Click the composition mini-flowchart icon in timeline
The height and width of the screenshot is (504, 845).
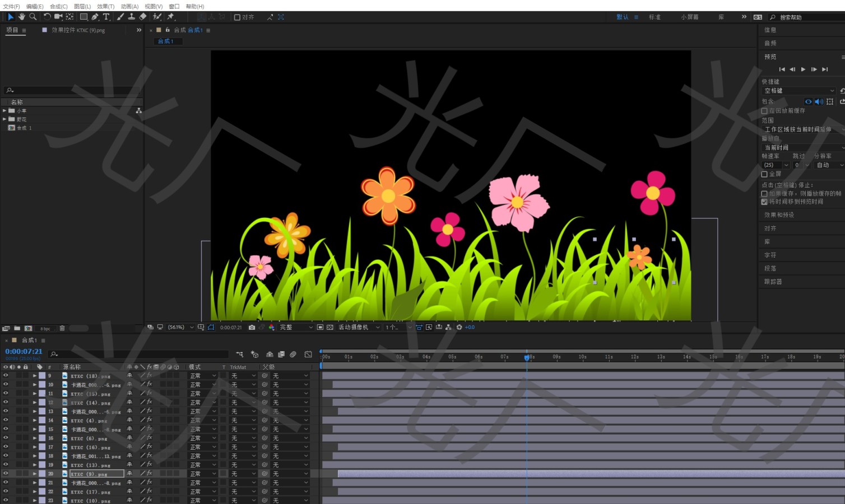point(240,354)
